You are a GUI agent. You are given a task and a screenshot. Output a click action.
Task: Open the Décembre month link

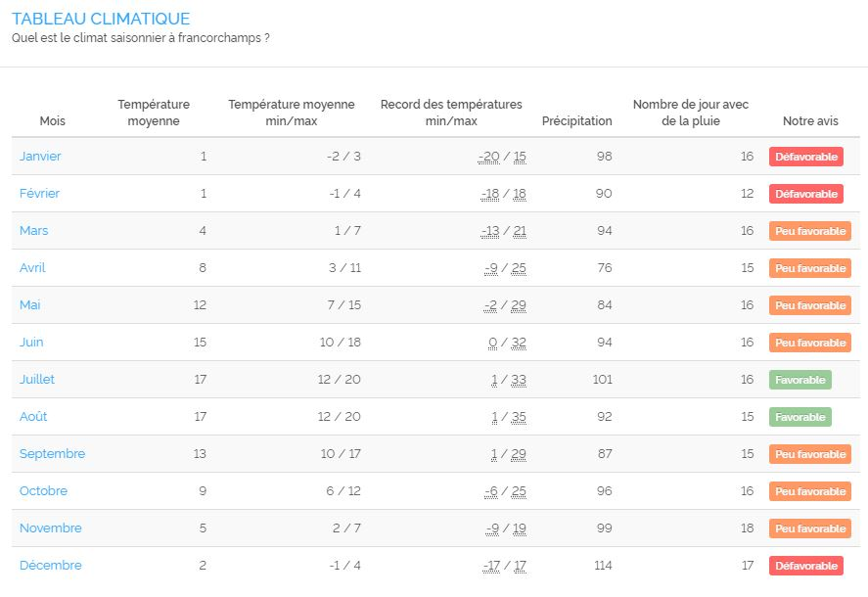pos(50,566)
